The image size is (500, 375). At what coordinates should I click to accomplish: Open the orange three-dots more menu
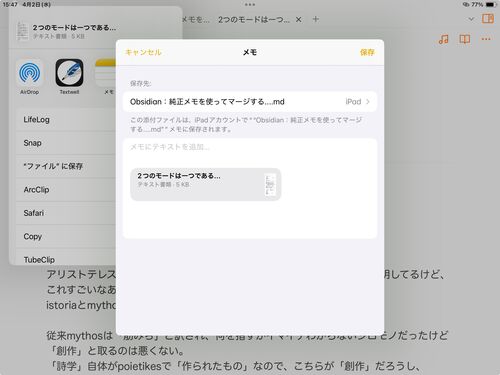[x=486, y=39]
